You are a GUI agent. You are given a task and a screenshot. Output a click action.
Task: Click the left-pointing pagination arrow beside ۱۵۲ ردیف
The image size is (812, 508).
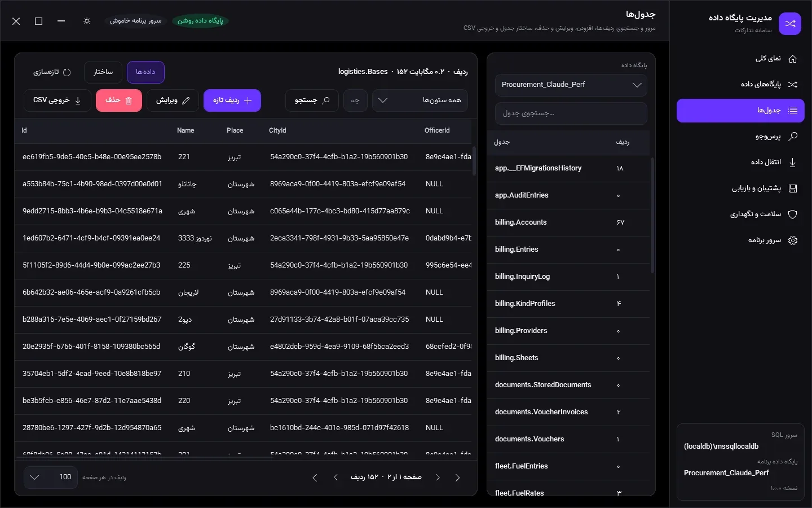point(336,478)
